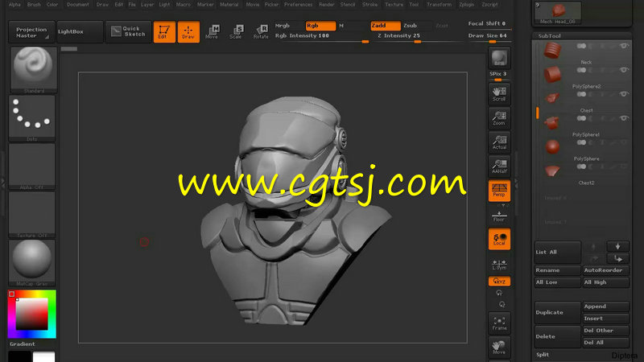
Task: Click Projection Master button
Action: click(31, 32)
